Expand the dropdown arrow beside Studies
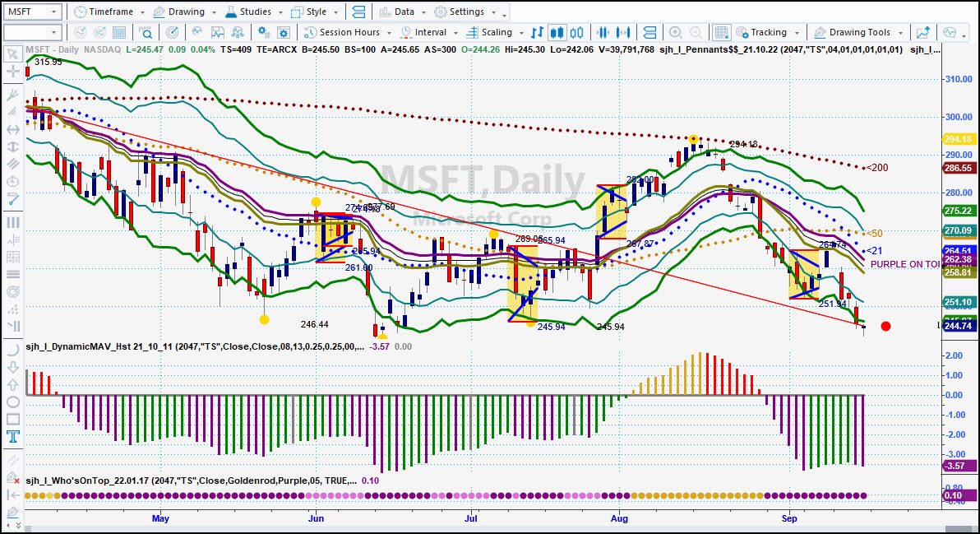Screen dimensions: 980x534 (x=280, y=12)
